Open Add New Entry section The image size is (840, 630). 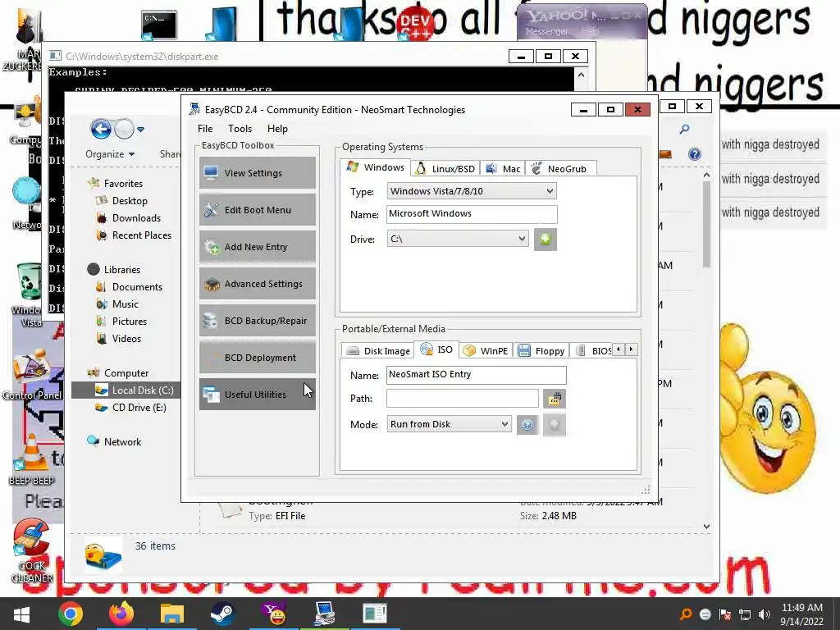click(257, 246)
